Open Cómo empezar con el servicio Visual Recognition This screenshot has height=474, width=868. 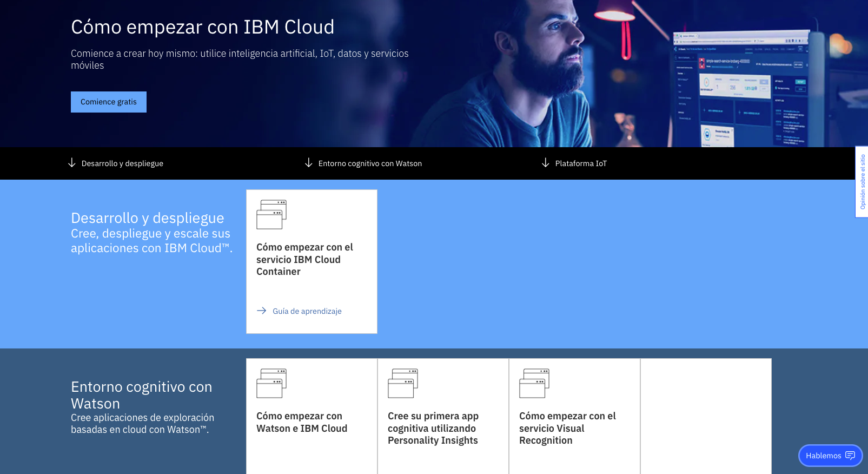click(567, 428)
